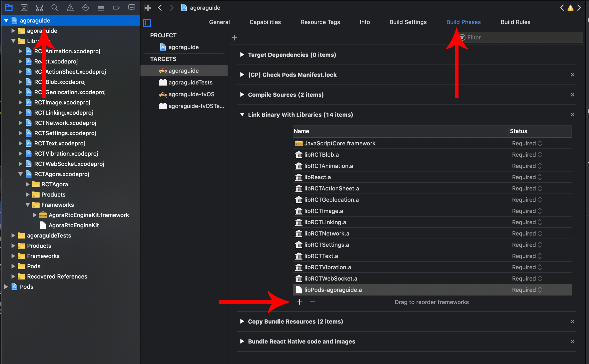Screen dimensions: 589x364
Task: Select agoraguide under PROJECT
Action: [184, 47]
